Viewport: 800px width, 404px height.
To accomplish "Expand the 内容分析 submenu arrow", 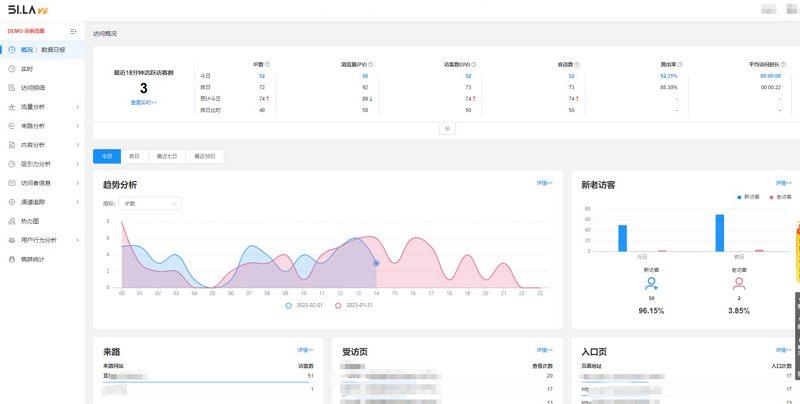I will [x=78, y=145].
